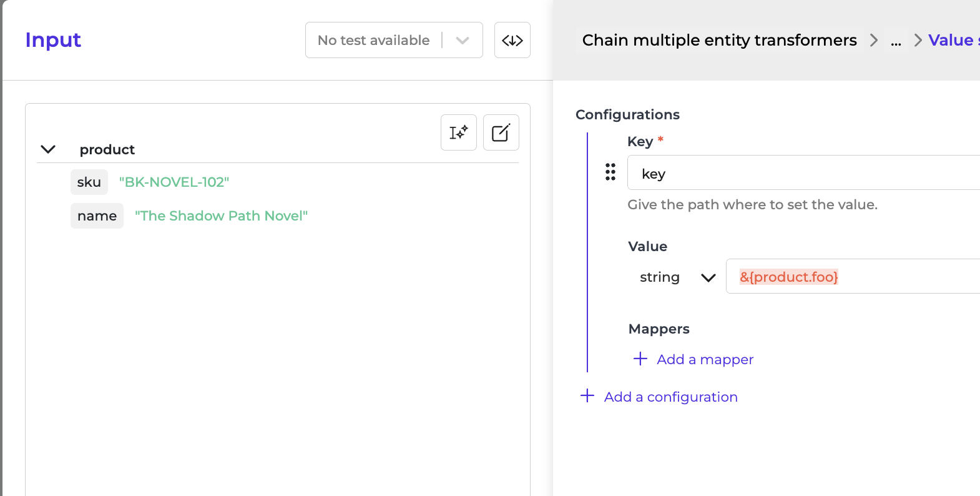This screenshot has height=496, width=980.
Task: Expand the breadcrumb ellipsis item
Action: click(x=896, y=42)
